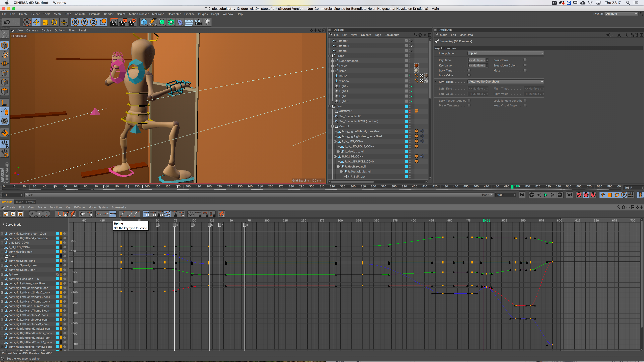Image resolution: width=644 pixels, height=362 pixels.
Task: Click the Undo arrow icon
Action: [x=7, y=22]
